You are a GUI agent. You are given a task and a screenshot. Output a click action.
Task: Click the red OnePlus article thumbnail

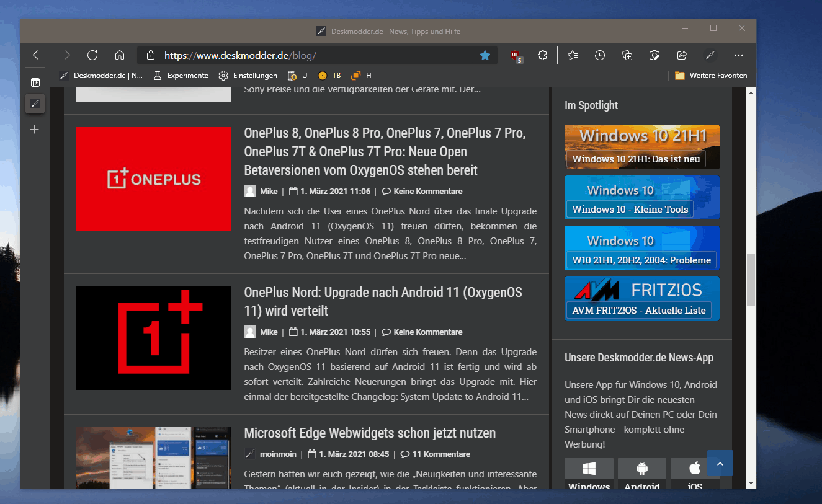click(x=154, y=179)
